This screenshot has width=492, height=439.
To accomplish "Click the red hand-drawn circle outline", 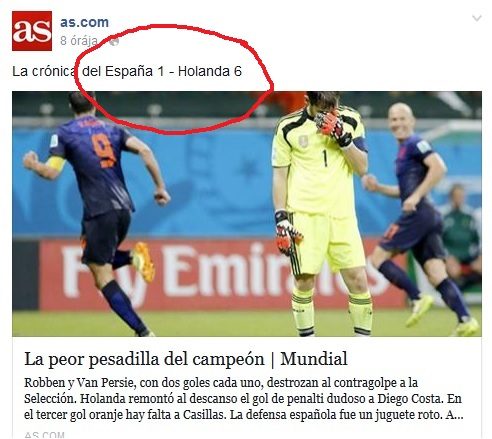I will click(x=173, y=79).
